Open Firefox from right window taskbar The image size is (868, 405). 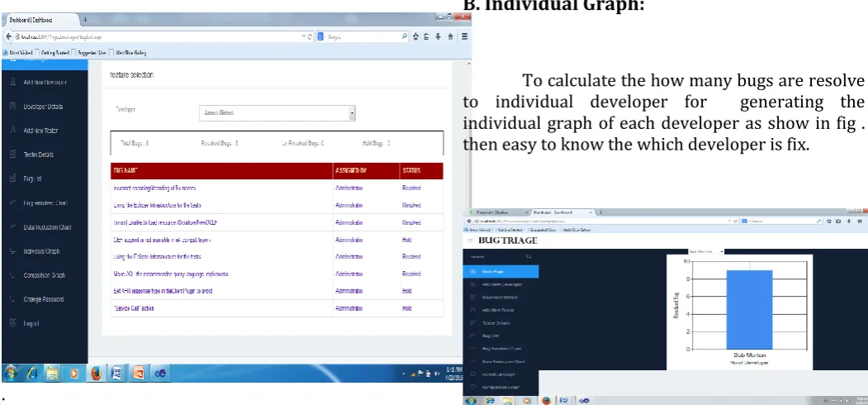(546, 401)
